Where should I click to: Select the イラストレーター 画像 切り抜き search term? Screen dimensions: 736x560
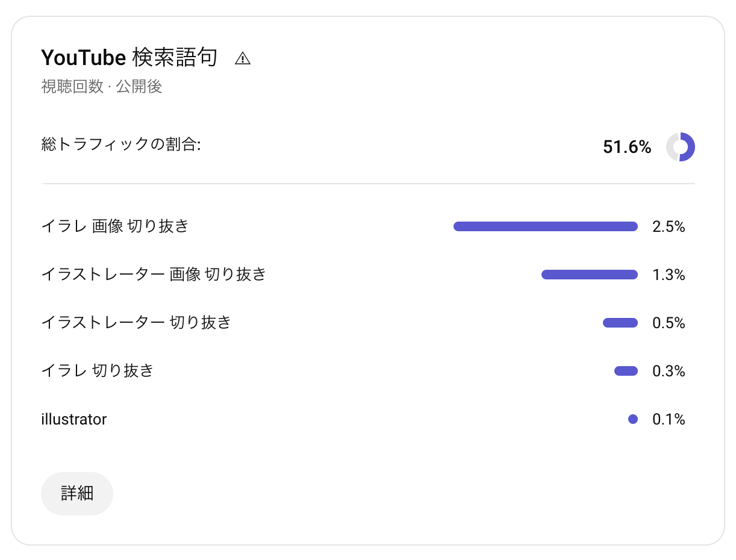(154, 275)
